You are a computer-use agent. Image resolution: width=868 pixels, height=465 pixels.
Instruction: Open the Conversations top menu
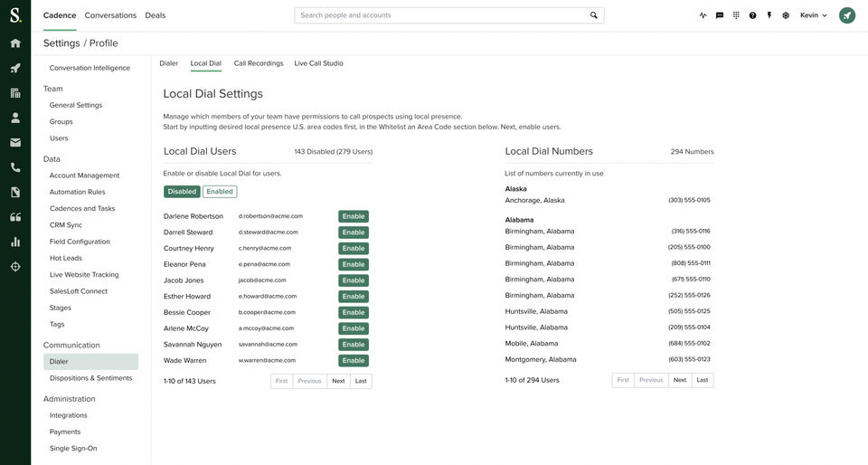coord(110,15)
